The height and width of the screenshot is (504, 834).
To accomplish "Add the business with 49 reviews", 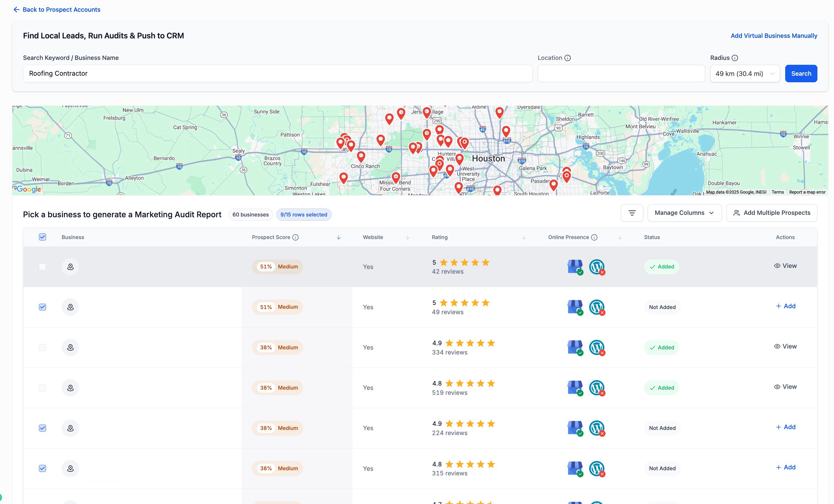I will point(786,306).
